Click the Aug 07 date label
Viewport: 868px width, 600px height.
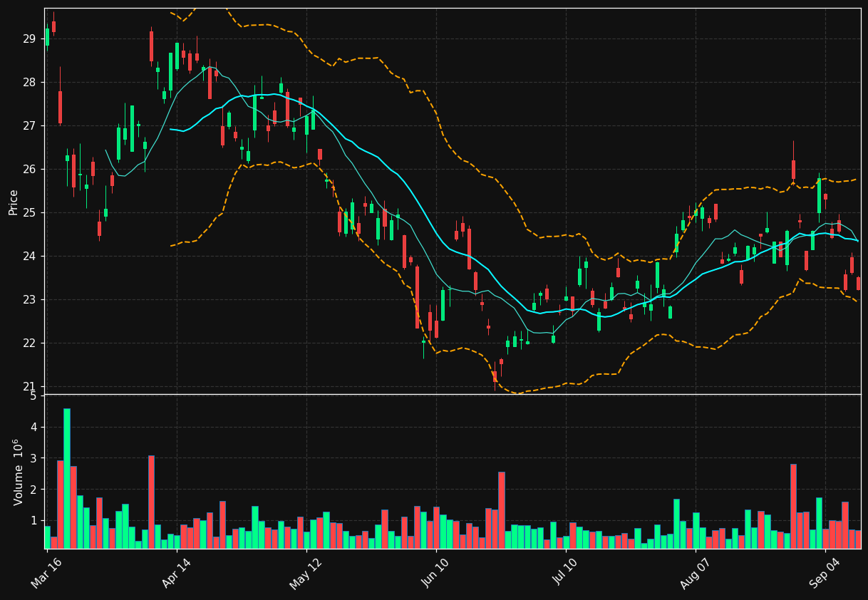(x=694, y=574)
